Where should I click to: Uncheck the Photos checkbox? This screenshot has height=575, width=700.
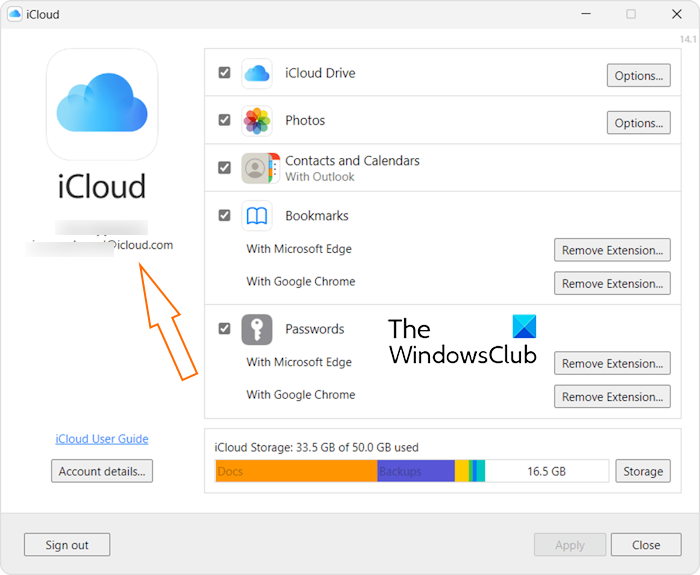(x=225, y=120)
